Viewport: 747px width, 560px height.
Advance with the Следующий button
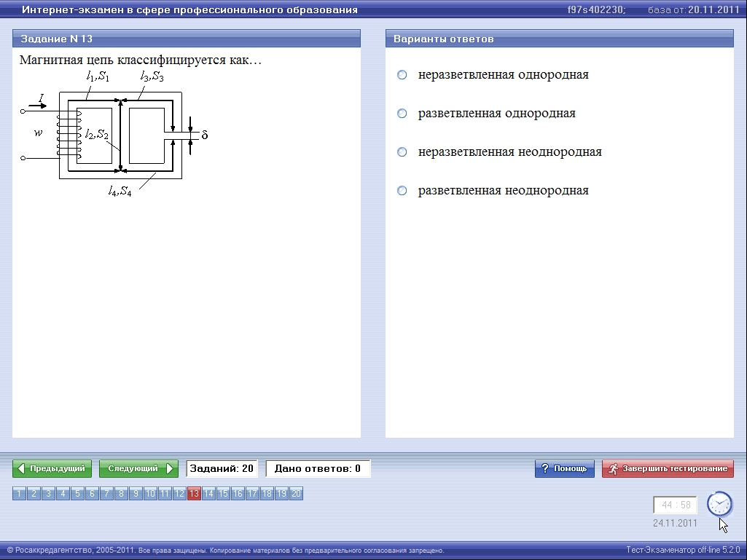point(138,468)
